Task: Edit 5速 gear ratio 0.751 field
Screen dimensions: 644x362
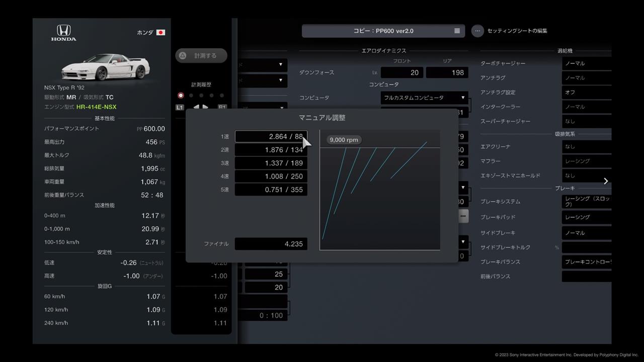Action: 271,190
